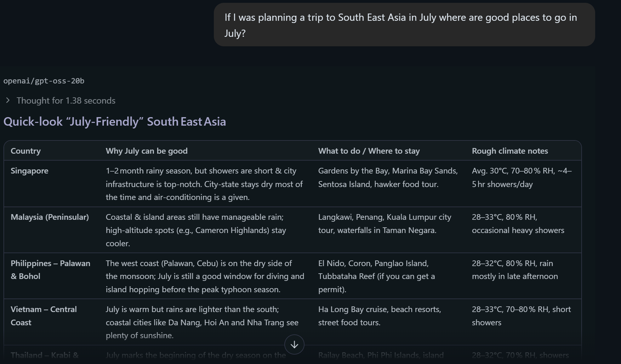Image resolution: width=621 pixels, height=364 pixels.
Task: Open the "Thought for 1.38 seconds" reasoning
Action: (x=66, y=100)
